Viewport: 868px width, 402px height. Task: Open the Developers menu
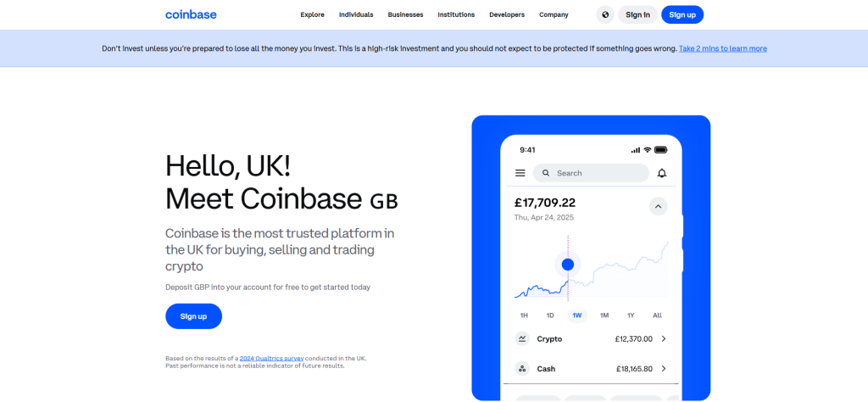tap(507, 15)
